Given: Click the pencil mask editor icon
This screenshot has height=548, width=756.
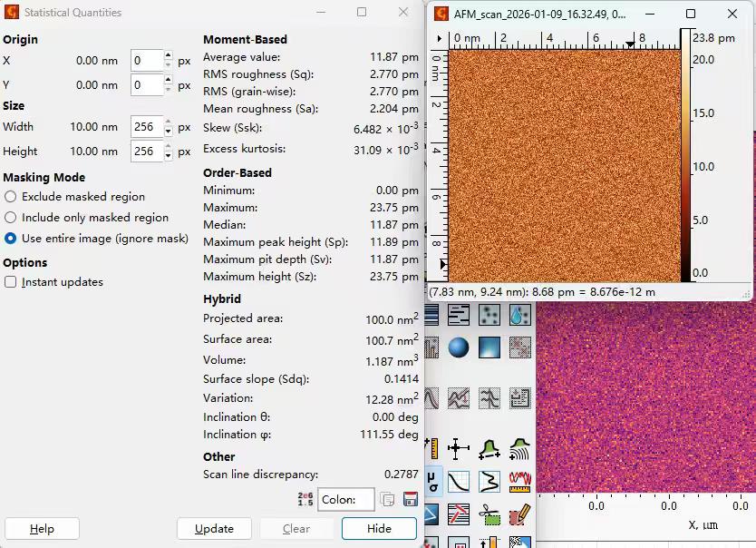Looking at the screenshot, I should click(x=519, y=515).
